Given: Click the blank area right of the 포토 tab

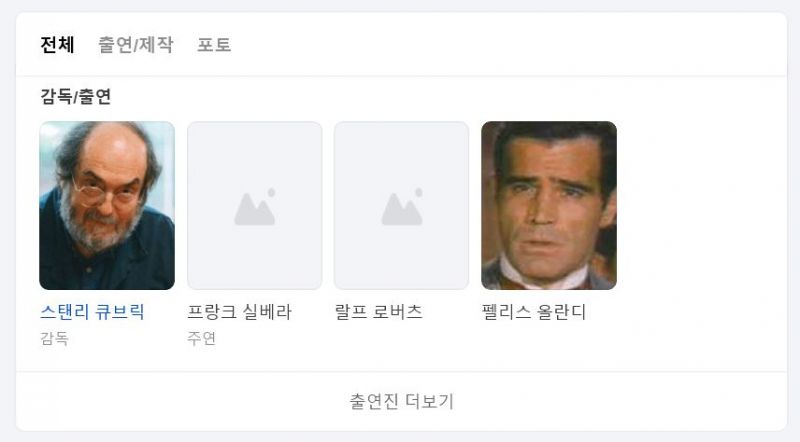Looking at the screenshot, I should [x=500, y=45].
